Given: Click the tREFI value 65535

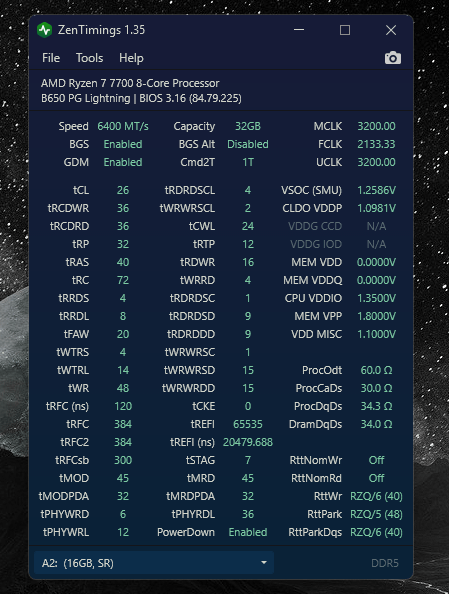Looking at the screenshot, I should [247, 424].
